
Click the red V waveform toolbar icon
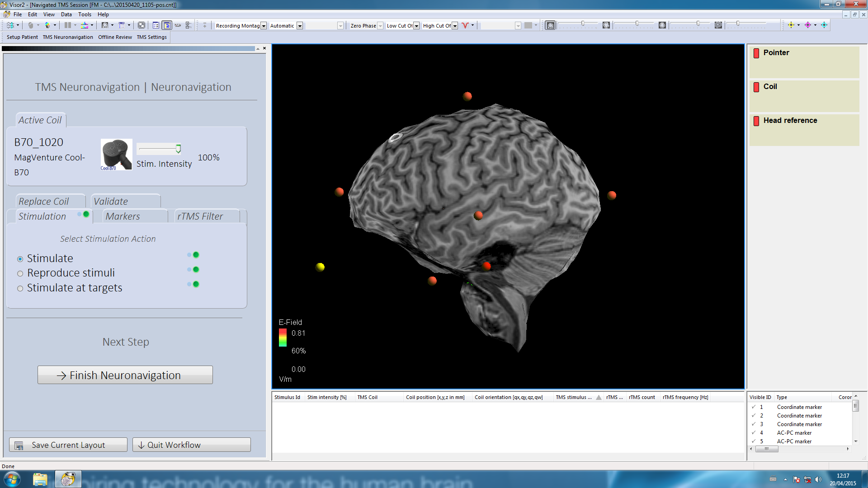click(x=465, y=25)
